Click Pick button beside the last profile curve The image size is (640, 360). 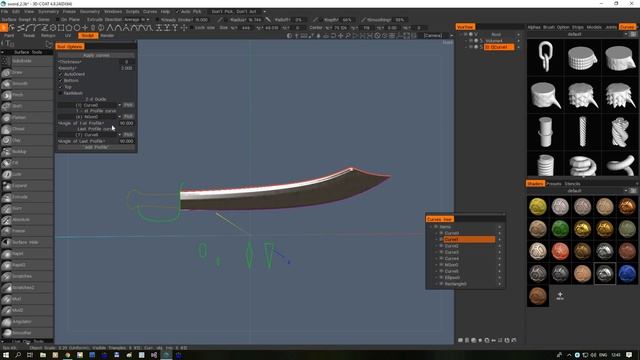click(x=128, y=135)
